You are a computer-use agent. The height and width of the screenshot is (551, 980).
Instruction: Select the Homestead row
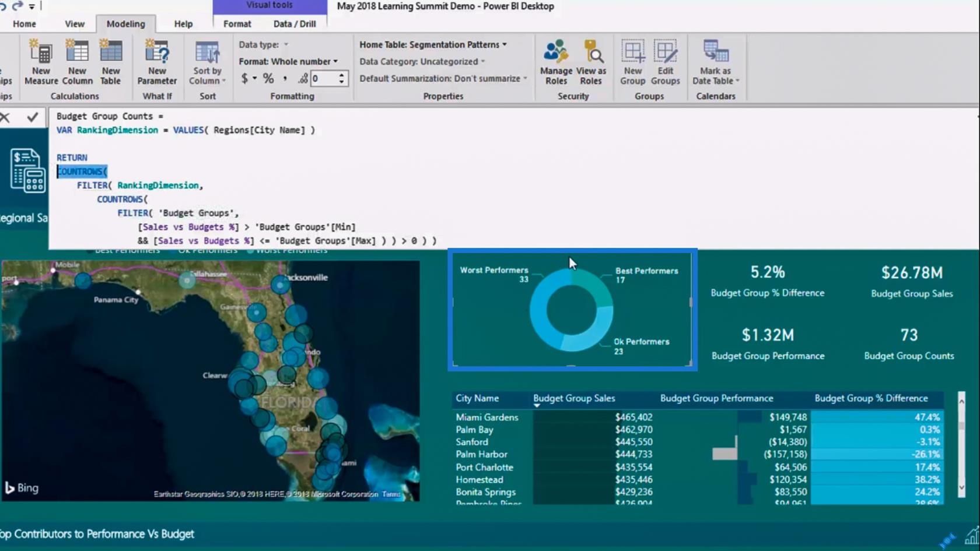coord(698,479)
